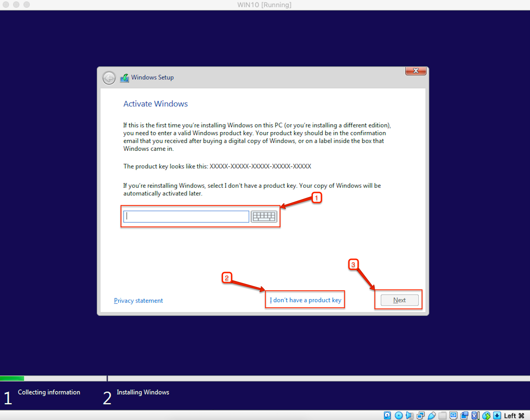Open the Privacy statement link
This screenshot has height=420, width=530.
point(138,300)
